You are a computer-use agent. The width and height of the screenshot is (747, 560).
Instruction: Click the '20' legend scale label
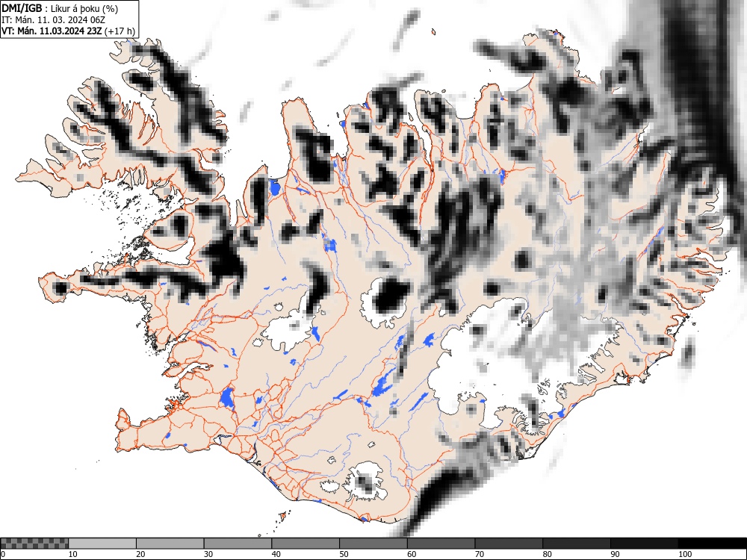point(140,554)
